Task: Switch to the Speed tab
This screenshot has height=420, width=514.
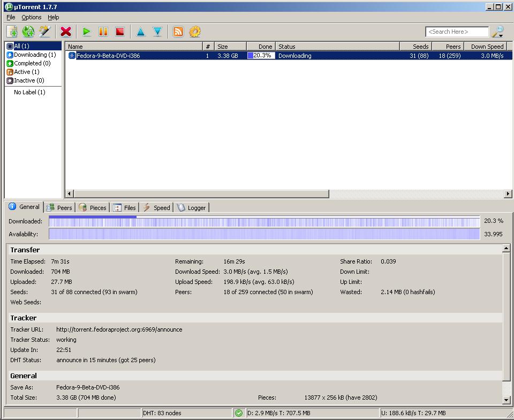Action: click(x=156, y=208)
